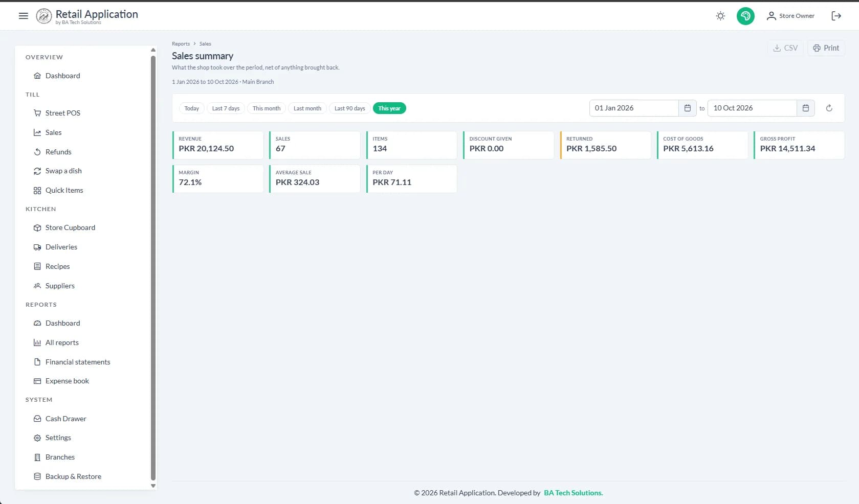
Task: Open the Store Owner user profile
Action: click(790, 16)
